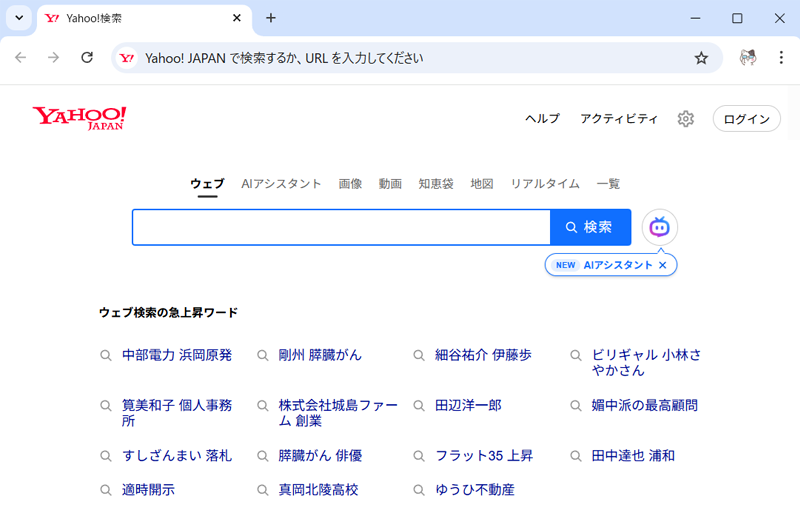Click magnifier icon beside 田辺洋一郎

pyautogui.click(x=419, y=406)
